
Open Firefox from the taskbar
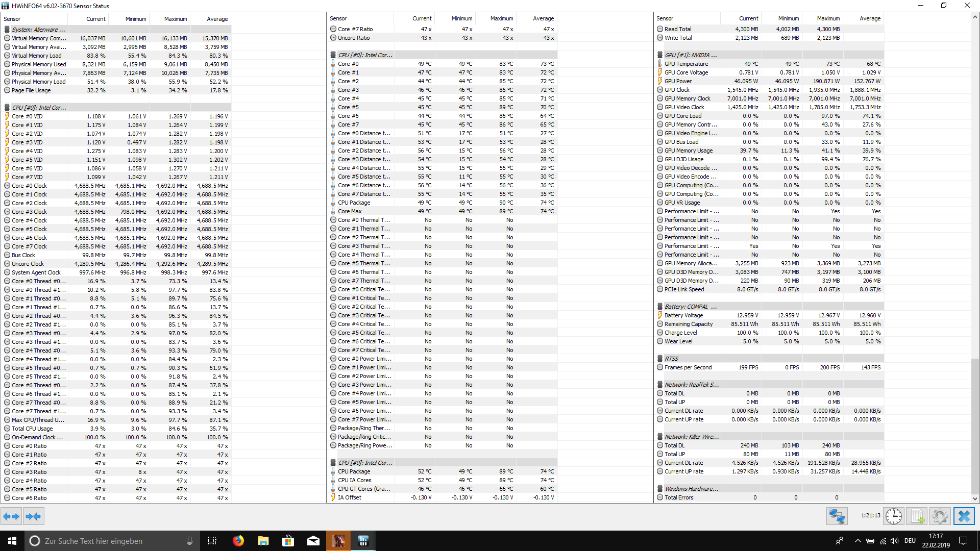click(x=238, y=541)
